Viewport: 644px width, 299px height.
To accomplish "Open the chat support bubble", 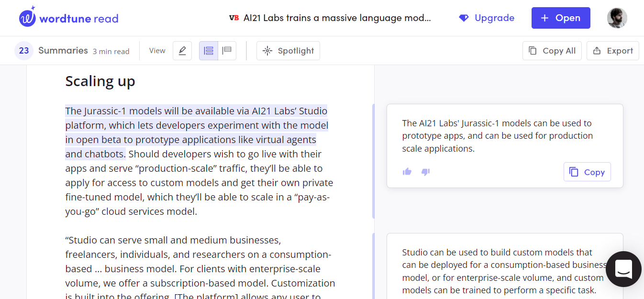I will click(x=624, y=269).
